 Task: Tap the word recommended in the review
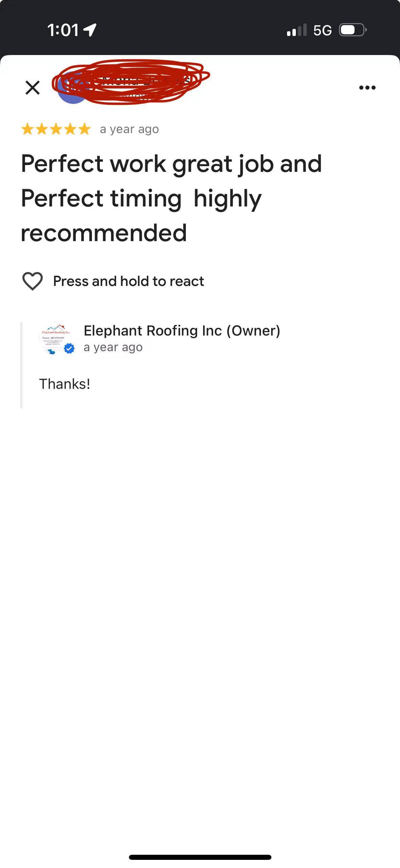click(x=104, y=233)
